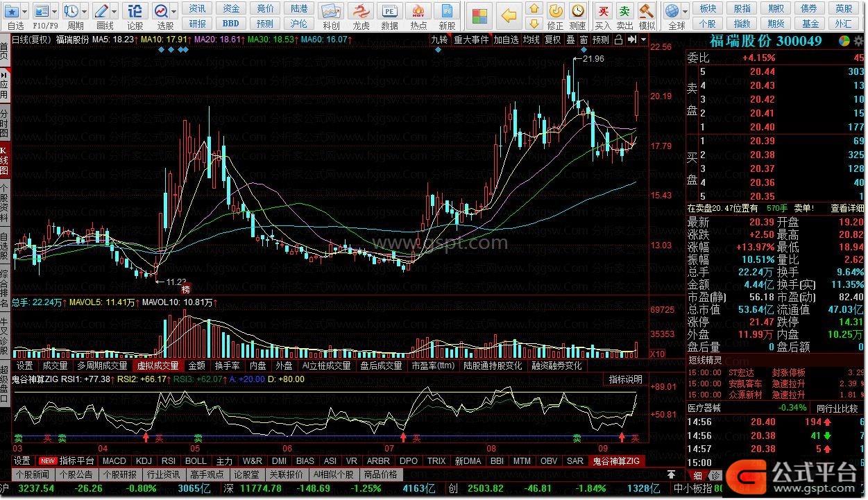This screenshot has width=868, height=500.
Task: Expand the 周期 dropdown arrow
Action: click(x=85, y=11)
